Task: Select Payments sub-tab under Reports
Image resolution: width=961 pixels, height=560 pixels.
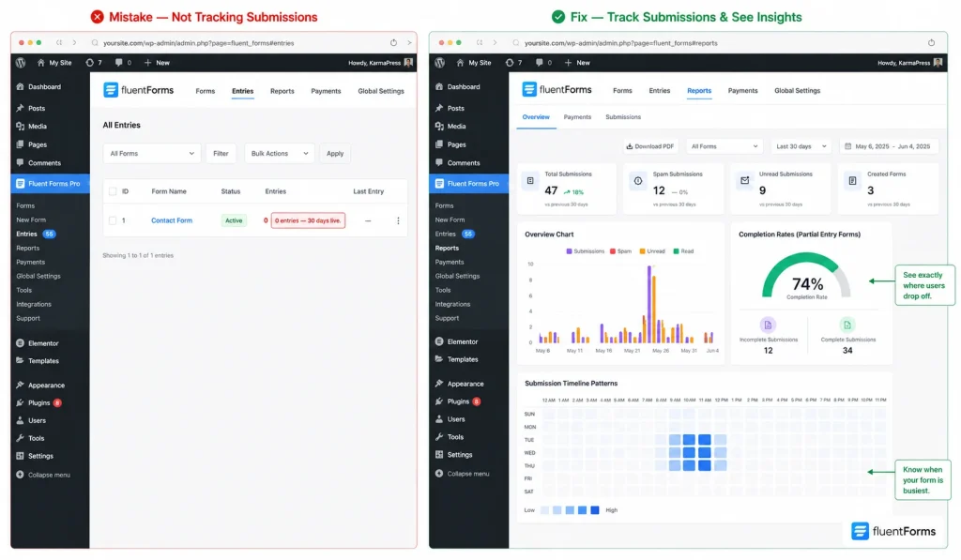Action: 577,117
